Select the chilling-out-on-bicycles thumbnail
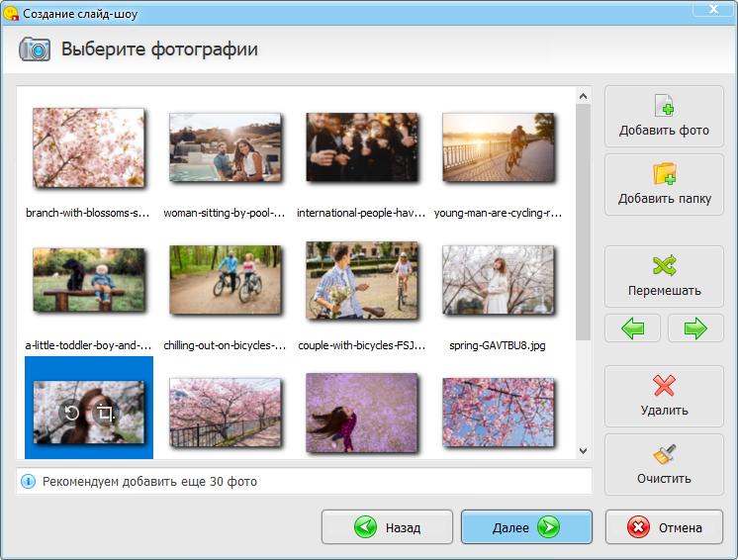738x560 pixels. [x=225, y=280]
